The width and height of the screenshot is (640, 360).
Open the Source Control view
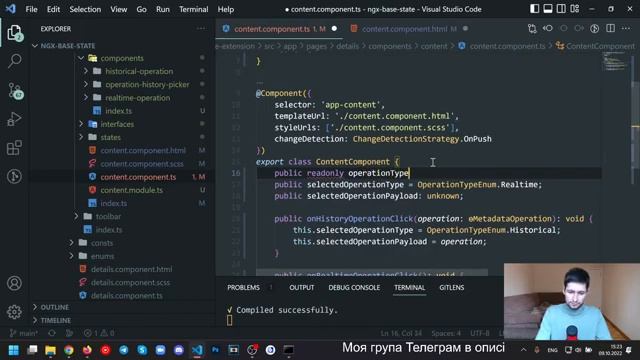tap(15, 91)
